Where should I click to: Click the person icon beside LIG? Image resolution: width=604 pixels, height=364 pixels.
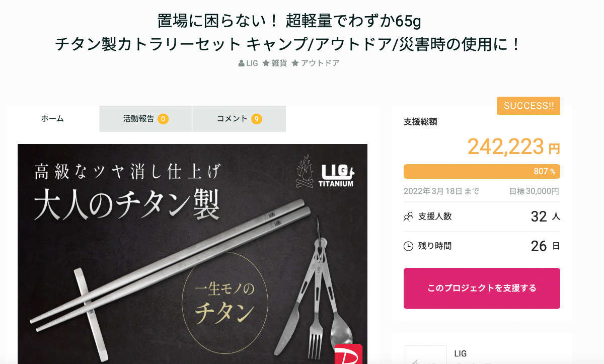tap(242, 63)
